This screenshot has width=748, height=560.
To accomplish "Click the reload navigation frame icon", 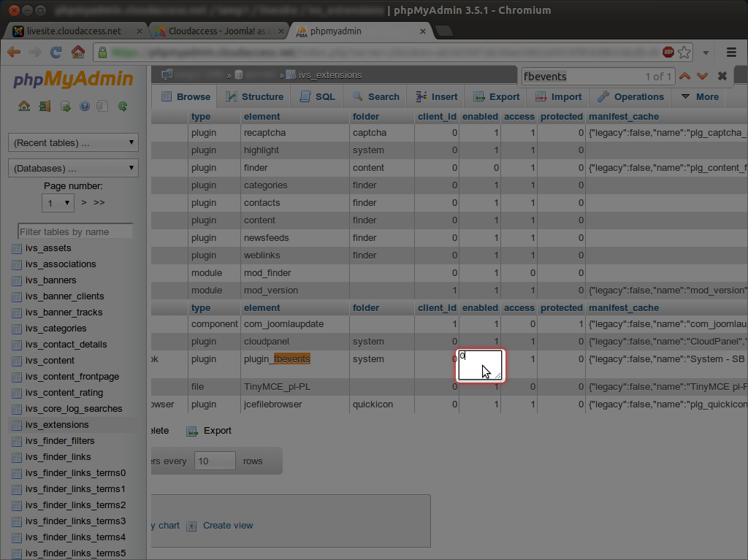I will point(123,107).
